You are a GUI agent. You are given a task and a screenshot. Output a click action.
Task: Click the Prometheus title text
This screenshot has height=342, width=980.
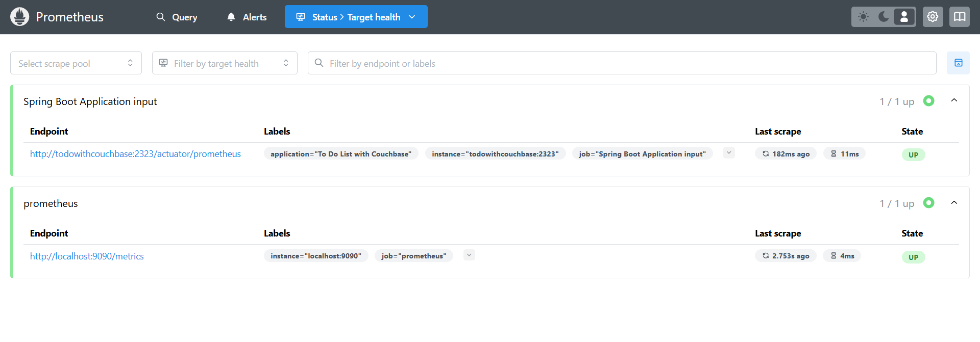pyautogui.click(x=70, y=17)
